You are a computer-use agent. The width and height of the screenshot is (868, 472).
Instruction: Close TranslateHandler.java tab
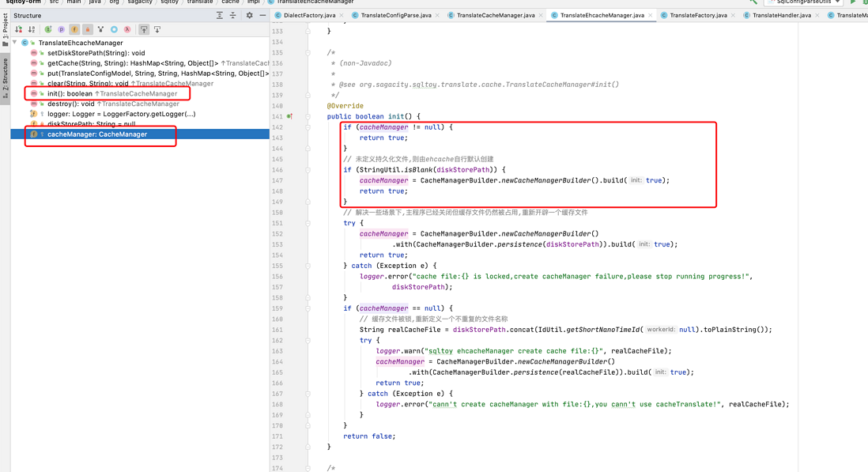click(817, 16)
